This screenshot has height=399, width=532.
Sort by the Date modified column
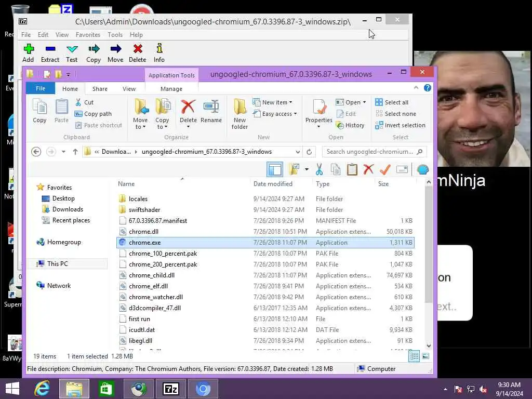point(273,183)
